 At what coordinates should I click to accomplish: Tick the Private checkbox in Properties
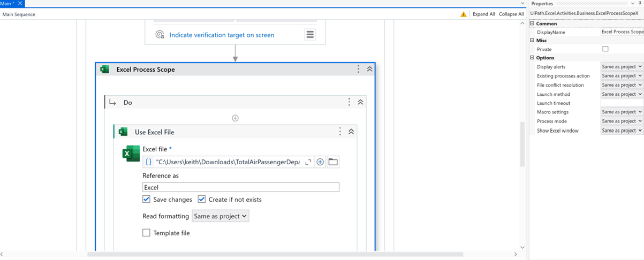(x=605, y=49)
